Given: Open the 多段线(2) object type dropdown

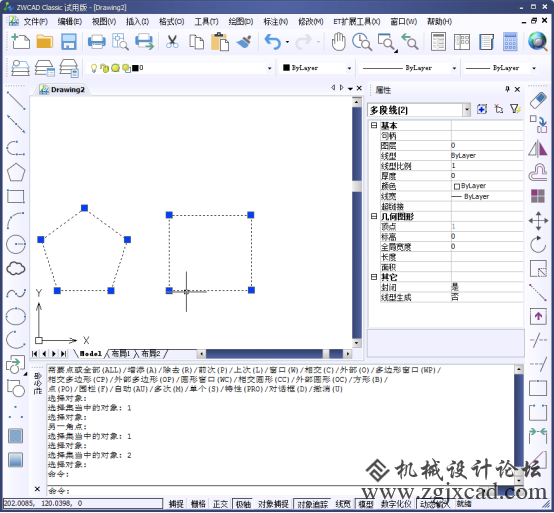Looking at the screenshot, I should coord(467,110).
